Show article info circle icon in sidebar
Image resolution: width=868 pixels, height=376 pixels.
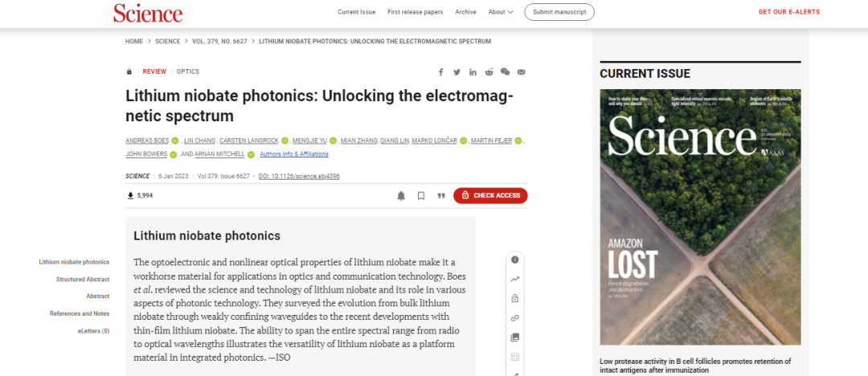click(x=515, y=260)
